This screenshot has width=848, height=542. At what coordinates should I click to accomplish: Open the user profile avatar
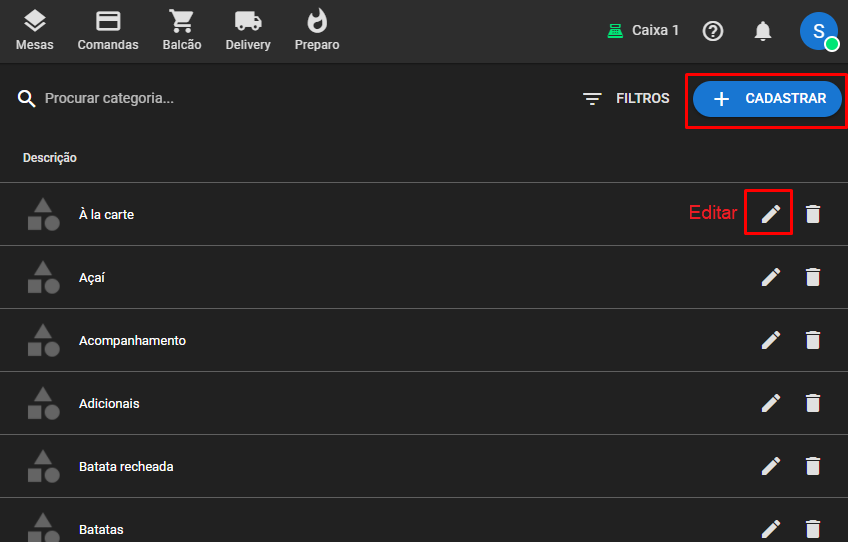(818, 31)
